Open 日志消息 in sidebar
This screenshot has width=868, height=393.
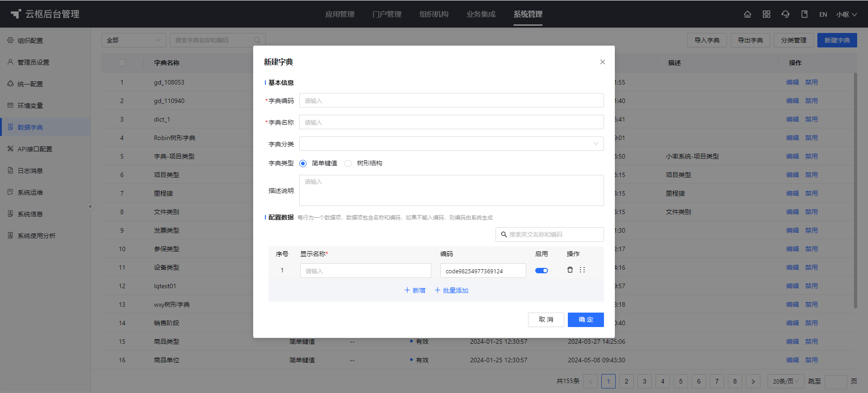45,171
